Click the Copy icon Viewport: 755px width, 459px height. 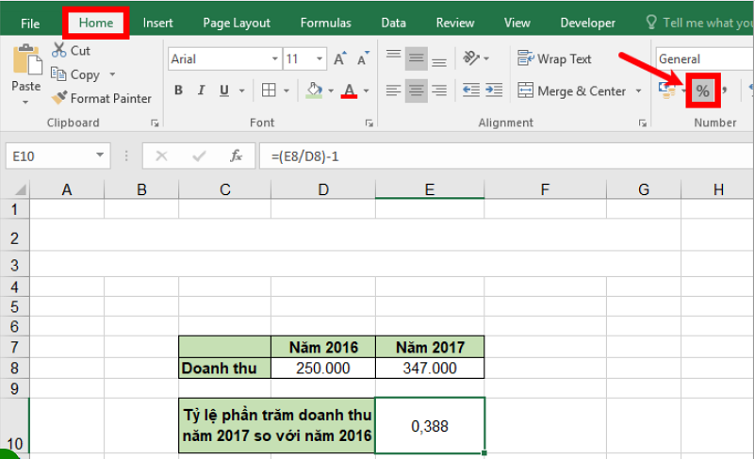[59, 74]
